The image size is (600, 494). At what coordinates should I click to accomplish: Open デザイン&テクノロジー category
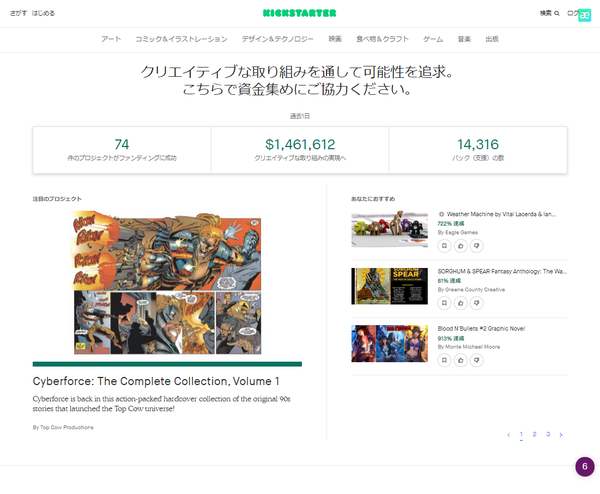click(277, 39)
